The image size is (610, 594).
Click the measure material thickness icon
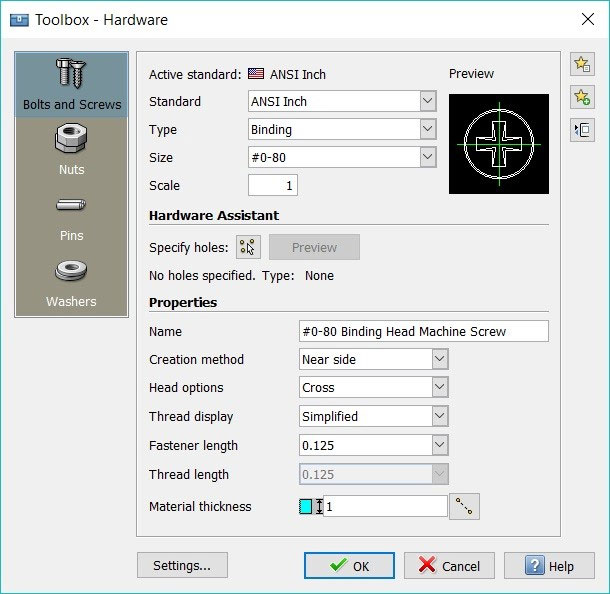click(x=465, y=507)
